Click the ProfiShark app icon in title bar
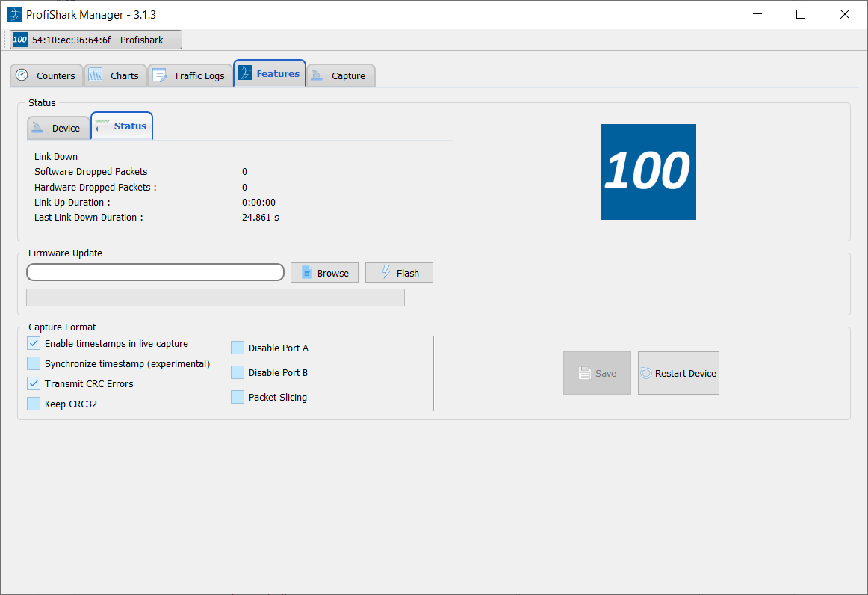 pos(14,14)
